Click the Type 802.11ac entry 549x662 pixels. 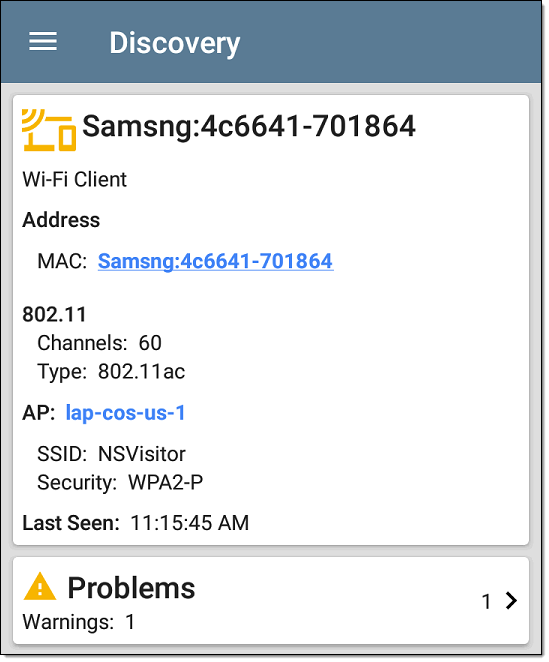click(x=111, y=372)
